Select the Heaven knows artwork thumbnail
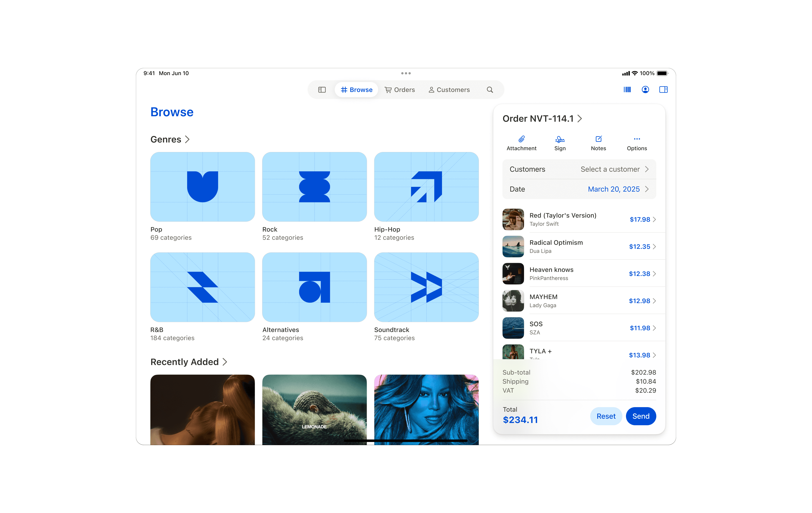 pos(513,274)
